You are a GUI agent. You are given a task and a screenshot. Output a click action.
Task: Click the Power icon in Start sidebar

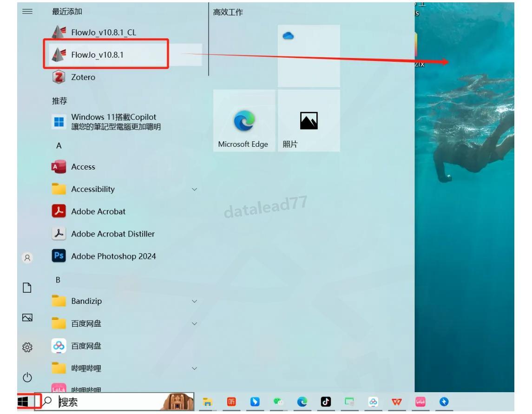coord(27,377)
